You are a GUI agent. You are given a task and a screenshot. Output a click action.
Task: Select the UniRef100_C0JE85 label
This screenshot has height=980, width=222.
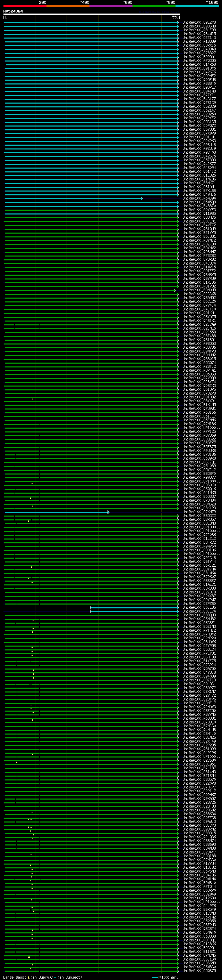[x=199, y=608]
